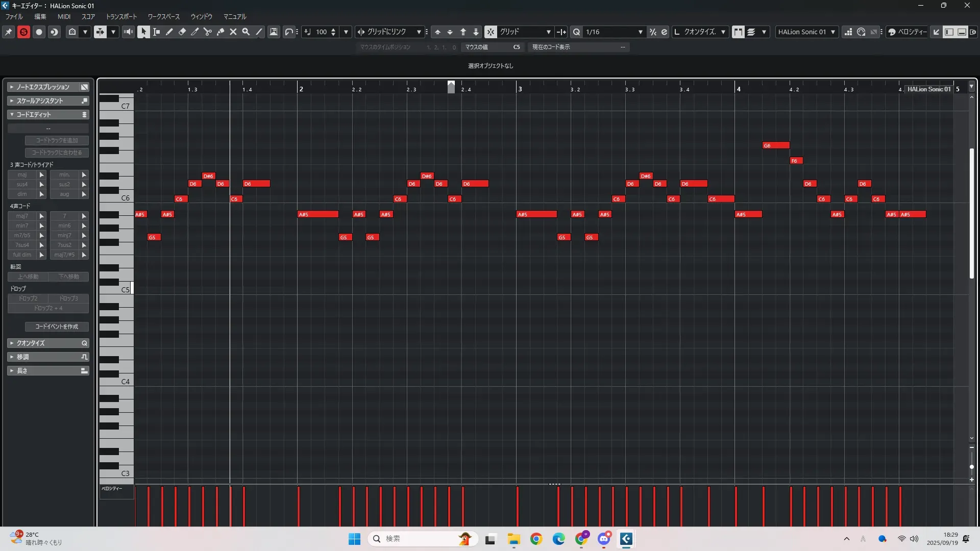Open the MIDI menu

pyautogui.click(x=64, y=16)
